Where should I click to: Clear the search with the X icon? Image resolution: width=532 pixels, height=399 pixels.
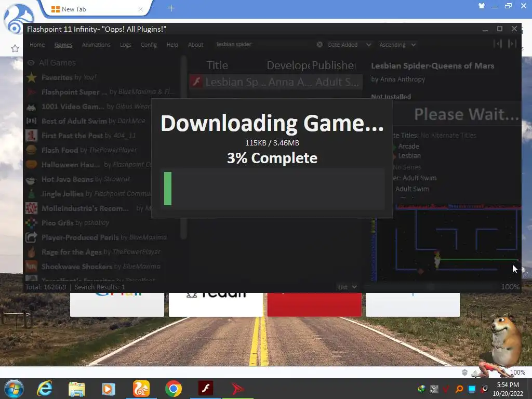click(x=320, y=45)
